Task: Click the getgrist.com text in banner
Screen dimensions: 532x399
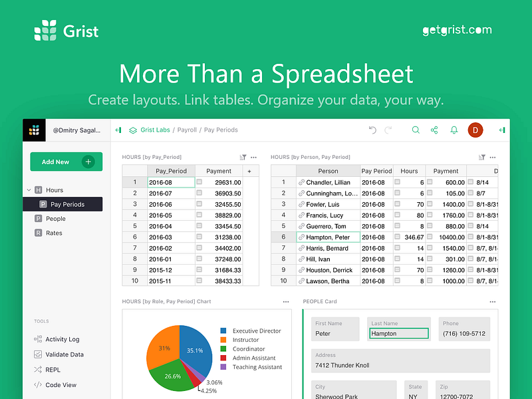Action: click(x=457, y=30)
